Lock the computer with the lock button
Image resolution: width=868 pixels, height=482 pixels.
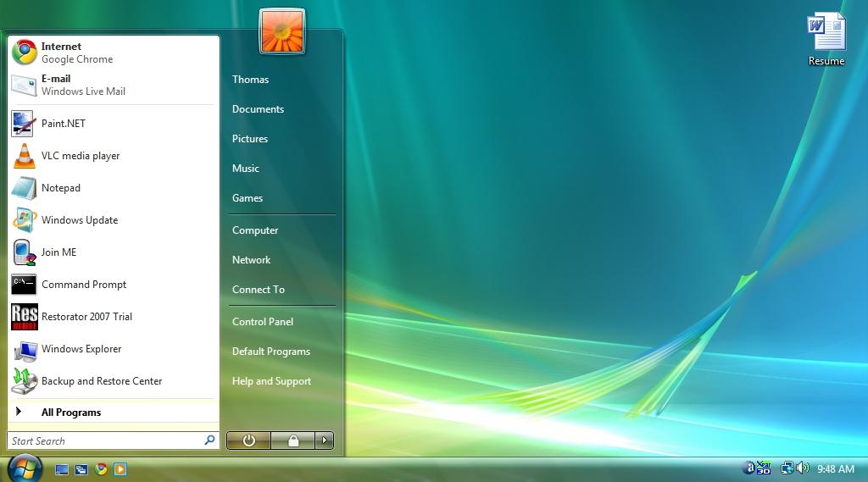(292, 440)
